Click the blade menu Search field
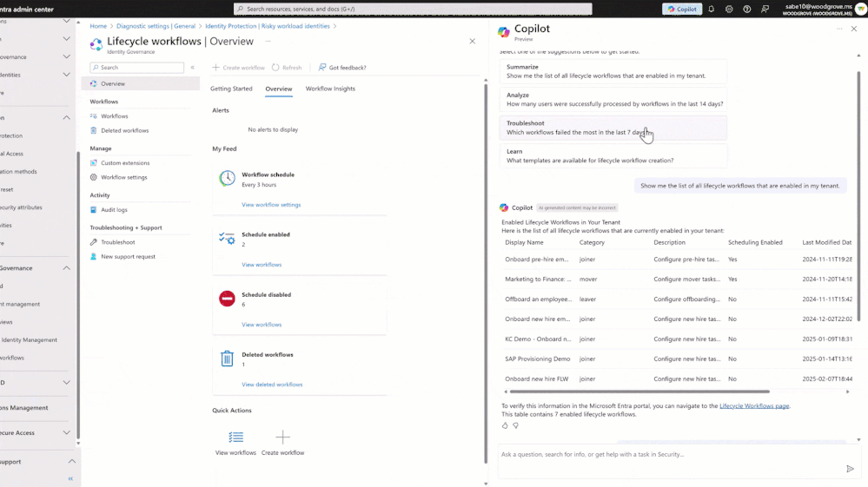This screenshot has height=487, width=868. click(136, 68)
